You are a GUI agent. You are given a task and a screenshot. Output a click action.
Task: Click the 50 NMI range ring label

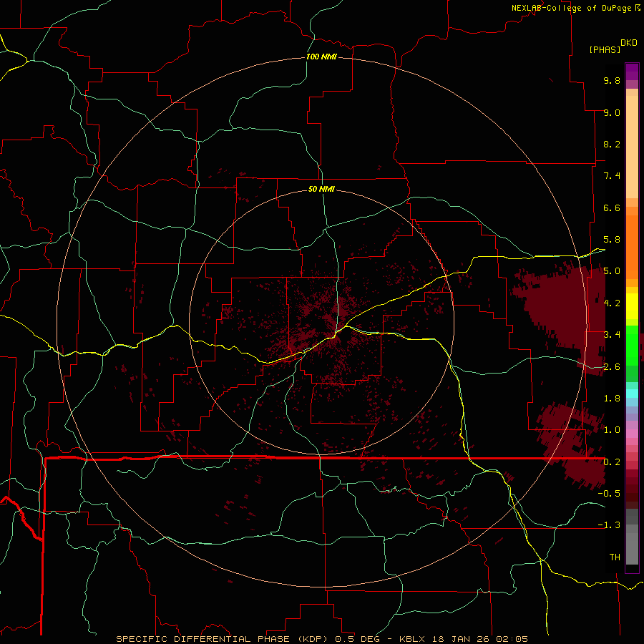tap(321, 189)
